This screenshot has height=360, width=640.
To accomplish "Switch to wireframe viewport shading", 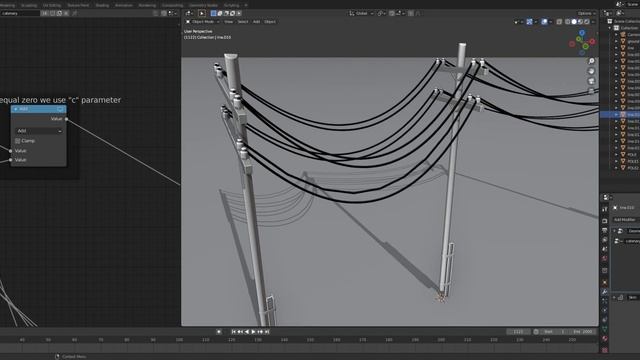I will (x=567, y=22).
